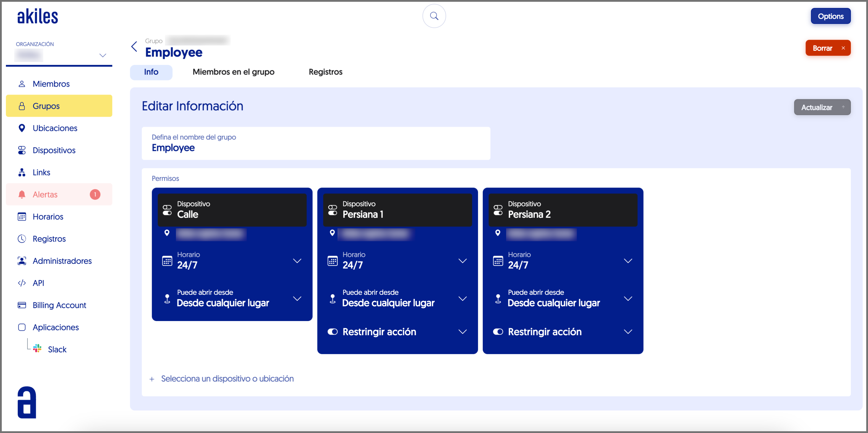Toggle Restringir acción on Persiana 2
This screenshot has height=433, width=868.
coord(498,332)
